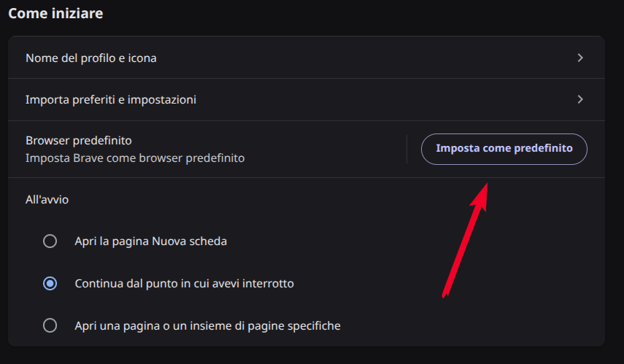Click chevron beside Nome del profilo e icona
Image resolution: width=624 pixels, height=364 pixels.
click(580, 58)
